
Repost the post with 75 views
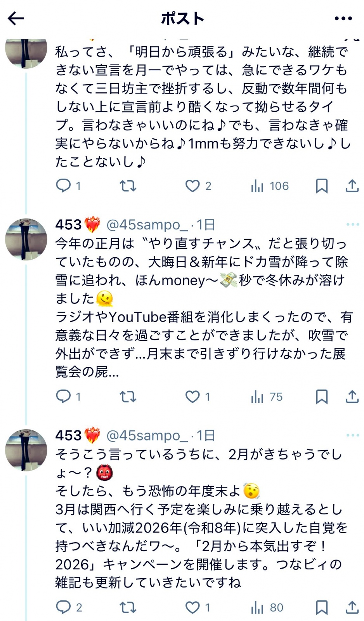click(x=128, y=396)
